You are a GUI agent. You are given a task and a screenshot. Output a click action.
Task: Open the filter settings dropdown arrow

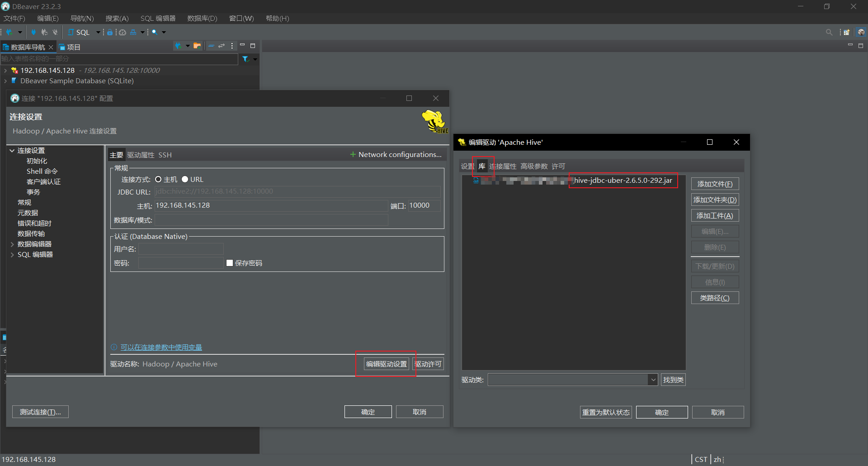click(255, 59)
